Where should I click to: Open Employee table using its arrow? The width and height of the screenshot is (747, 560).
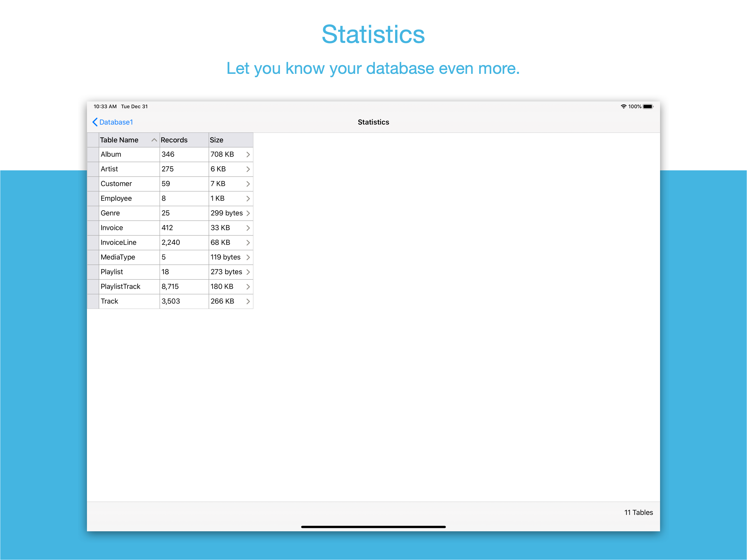pyautogui.click(x=248, y=198)
